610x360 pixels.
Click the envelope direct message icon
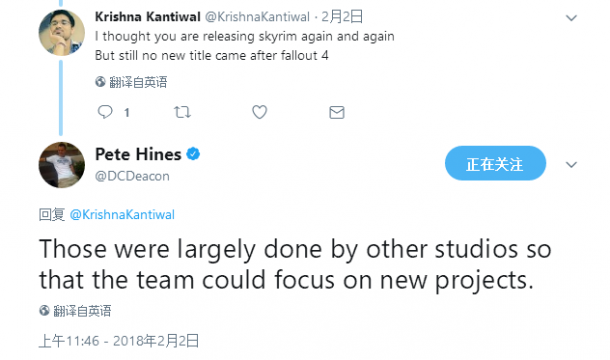(x=337, y=112)
